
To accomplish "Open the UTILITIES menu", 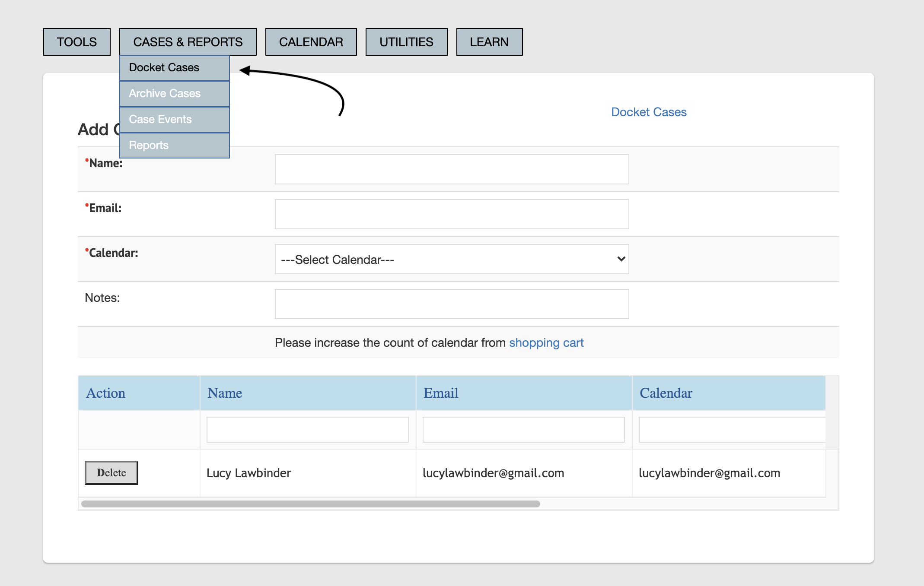I will click(x=405, y=41).
